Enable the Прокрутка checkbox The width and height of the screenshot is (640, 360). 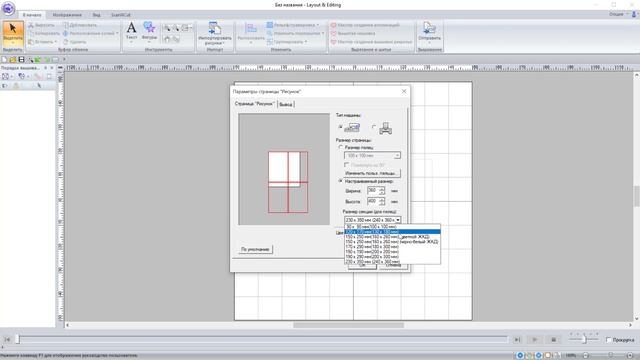[609, 340]
